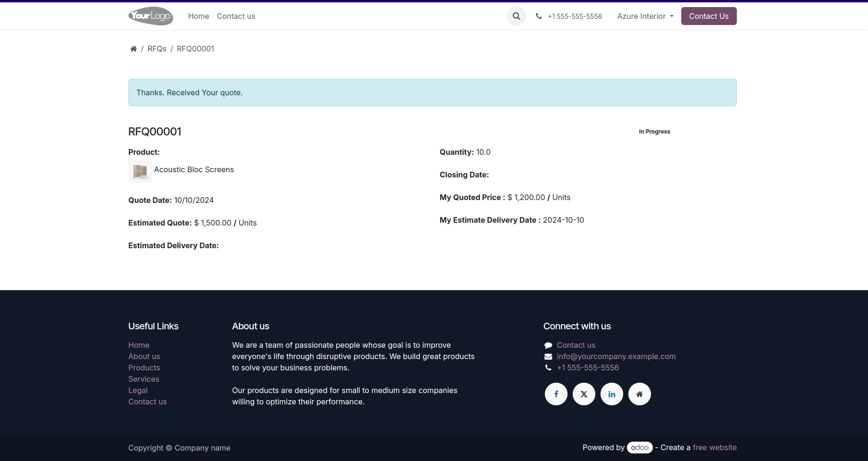Click the chat bubble icon in footer
The width and height of the screenshot is (868, 461).
[548, 345]
